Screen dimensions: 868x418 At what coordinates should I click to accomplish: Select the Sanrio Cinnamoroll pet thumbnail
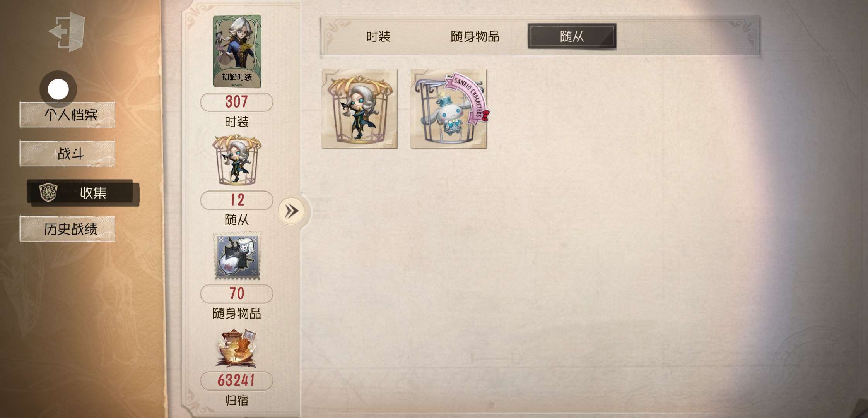(449, 108)
